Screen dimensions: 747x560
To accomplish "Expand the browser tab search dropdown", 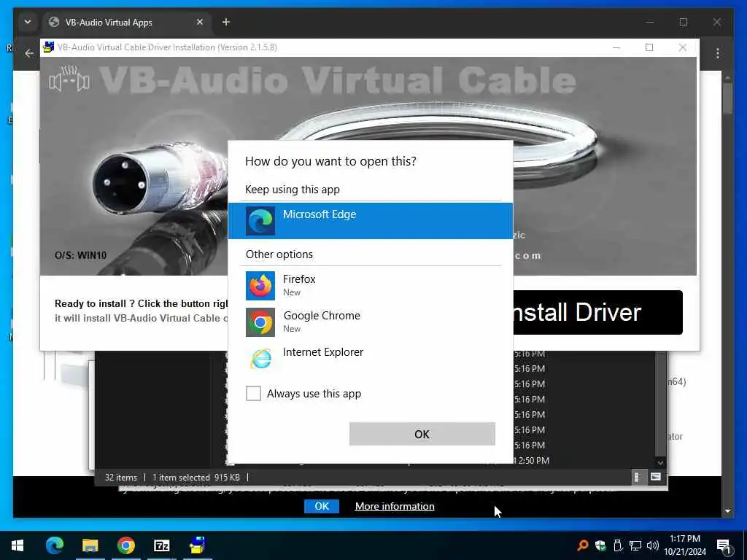I will 28,22.
